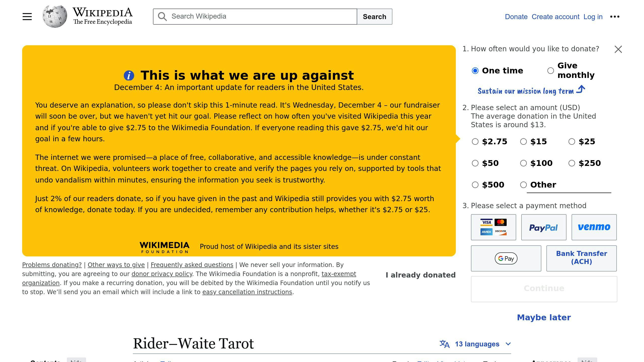Select Venmo payment method icon
The width and height of the screenshot is (644, 362).
594,227
